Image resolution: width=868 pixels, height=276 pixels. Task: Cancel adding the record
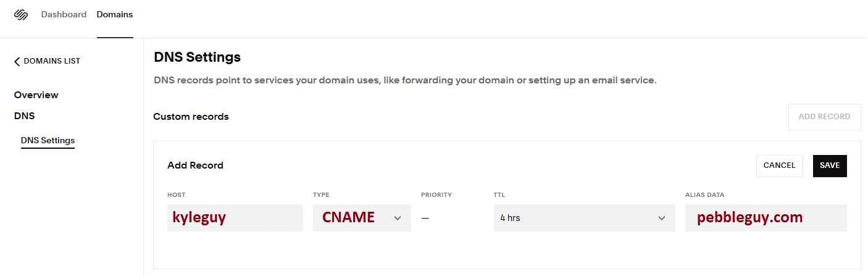click(x=779, y=165)
